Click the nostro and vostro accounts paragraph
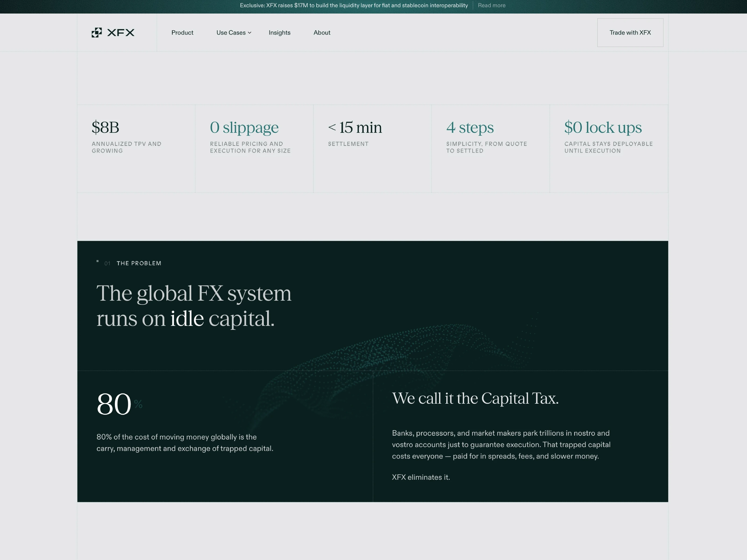The width and height of the screenshot is (747, 560). point(501,444)
